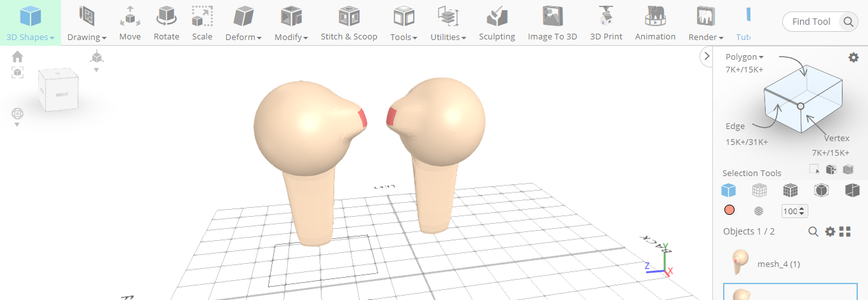
Task: Open the Tools dropdown menu
Action: [403, 23]
